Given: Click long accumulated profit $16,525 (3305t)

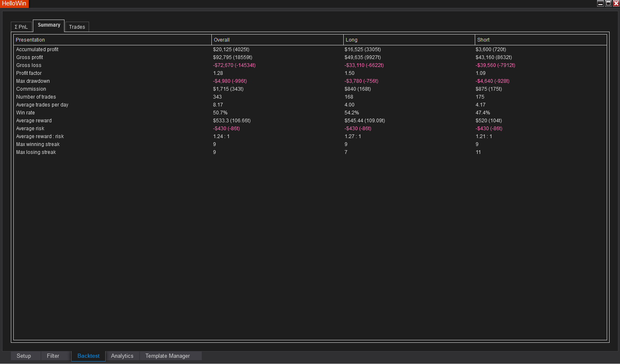Looking at the screenshot, I should (363, 50).
